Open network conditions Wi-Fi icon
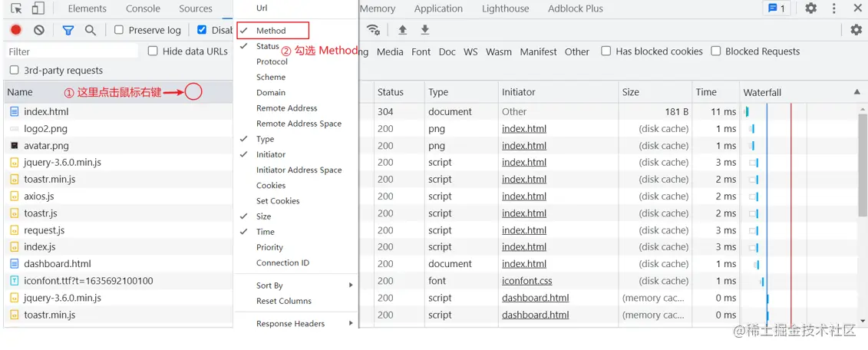This screenshot has width=868, height=350. pyautogui.click(x=373, y=30)
